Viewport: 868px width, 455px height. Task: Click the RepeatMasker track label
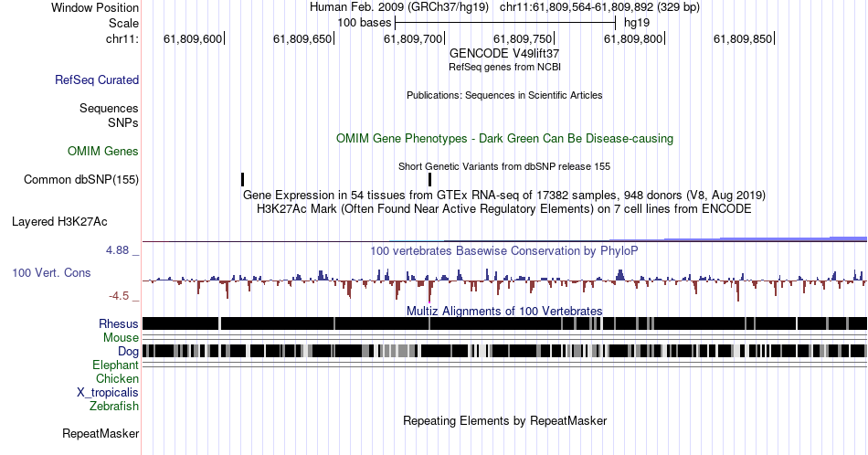pos(101,433)
